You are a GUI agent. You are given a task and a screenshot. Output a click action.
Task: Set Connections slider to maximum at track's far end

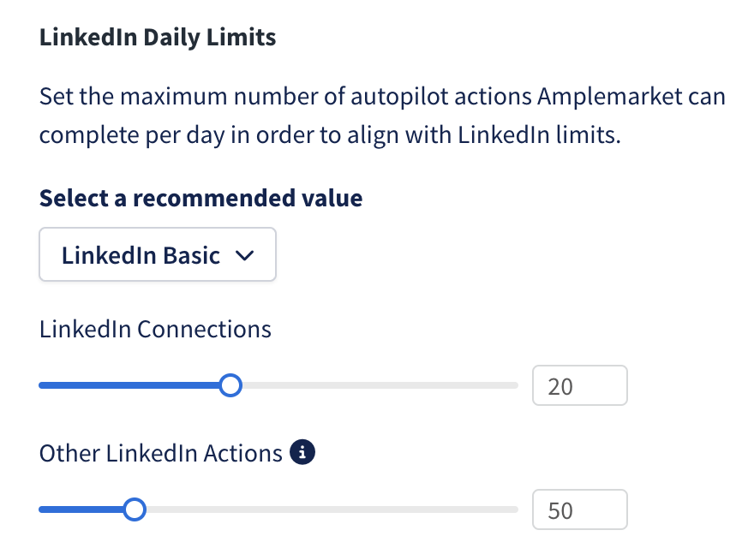click(x=517, y=385)
